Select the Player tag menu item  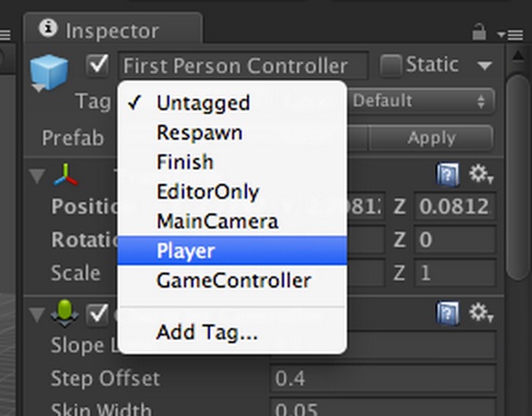(x=232, y=251)
